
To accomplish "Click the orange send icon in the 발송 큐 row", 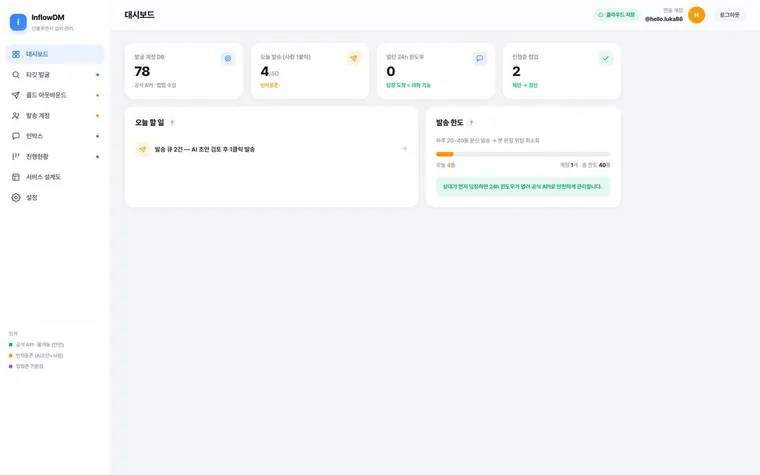I will (x=143, y=149).
